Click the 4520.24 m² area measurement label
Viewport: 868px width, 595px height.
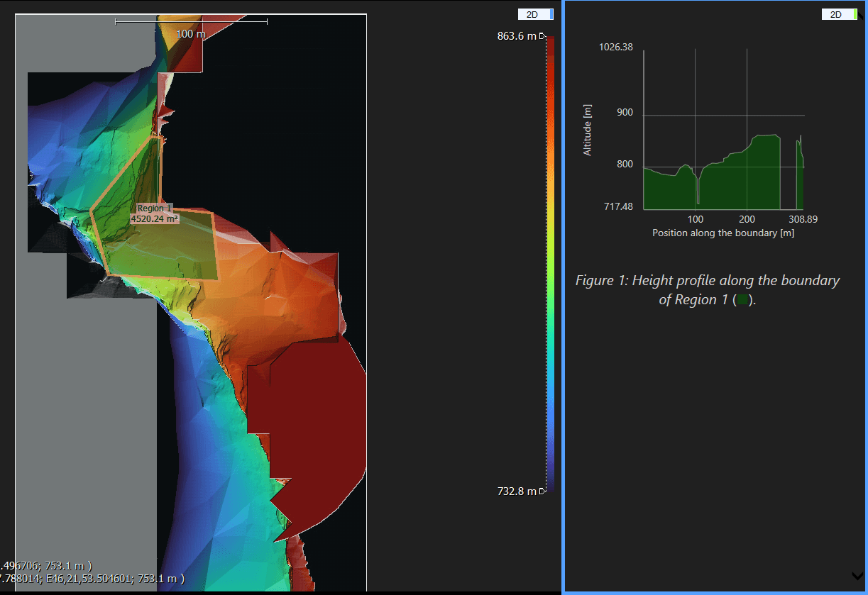pos(154,219)
